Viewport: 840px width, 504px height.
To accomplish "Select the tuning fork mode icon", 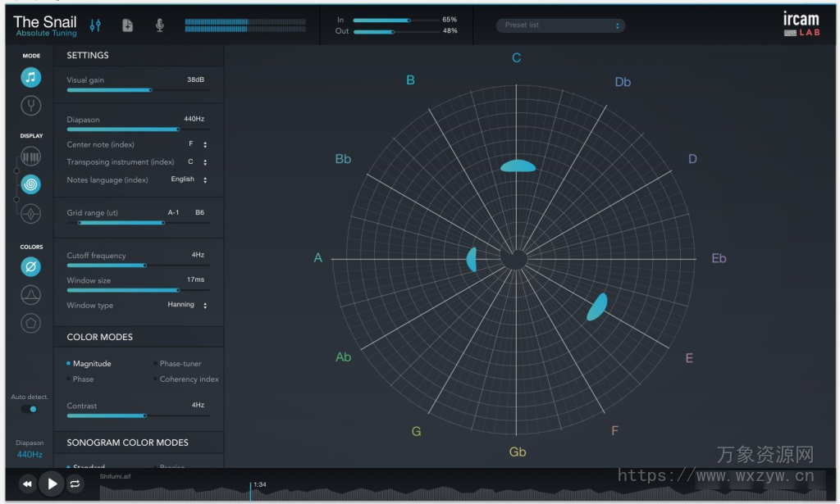I will pyautogui.click(x=30, y=105).
